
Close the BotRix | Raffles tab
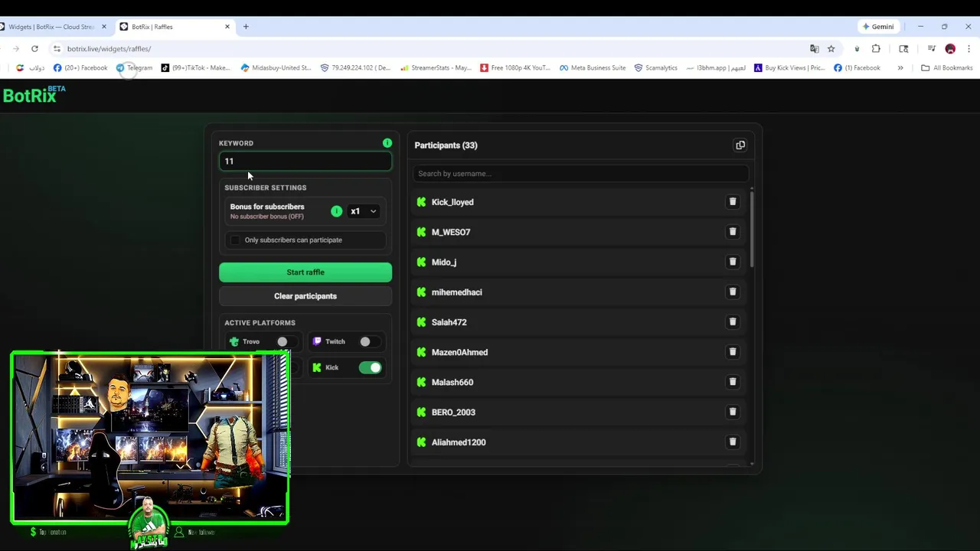tap(227, 27)
